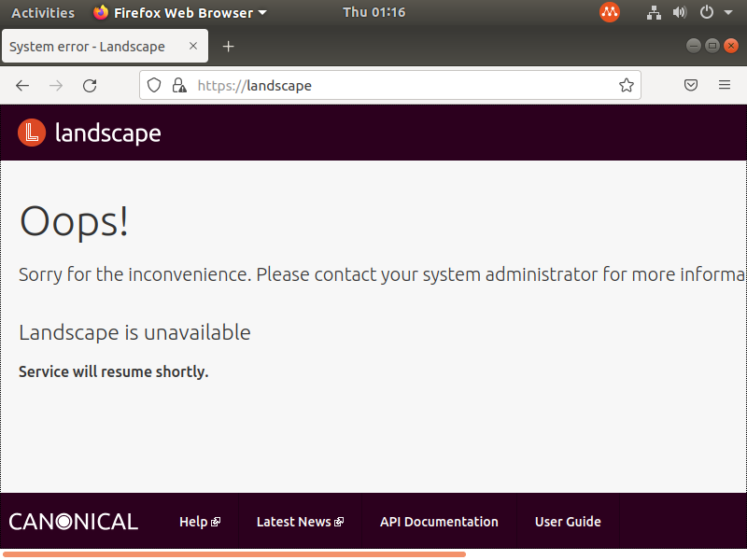Open the Activities overview
The width and height of the screenshot is (747, 560).
(43, 13)
